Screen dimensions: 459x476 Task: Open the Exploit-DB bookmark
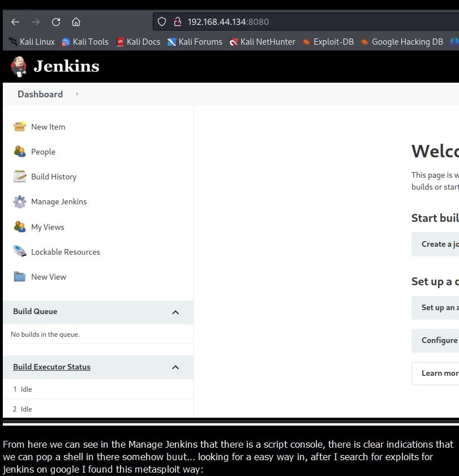328,41
